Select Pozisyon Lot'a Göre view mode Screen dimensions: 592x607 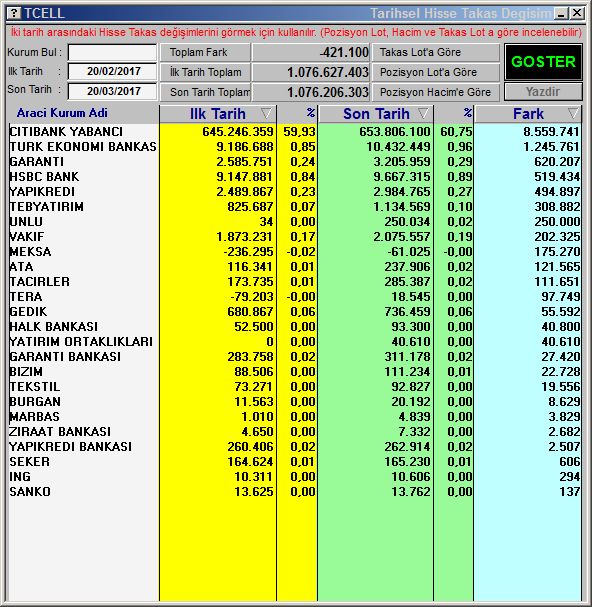[x=436, y=72]
